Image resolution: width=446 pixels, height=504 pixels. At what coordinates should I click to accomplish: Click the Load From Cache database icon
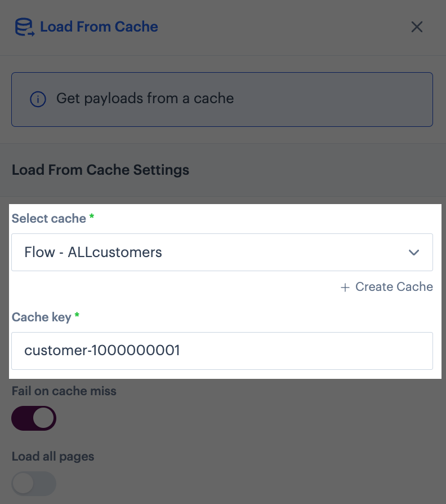tap(25, 27)
